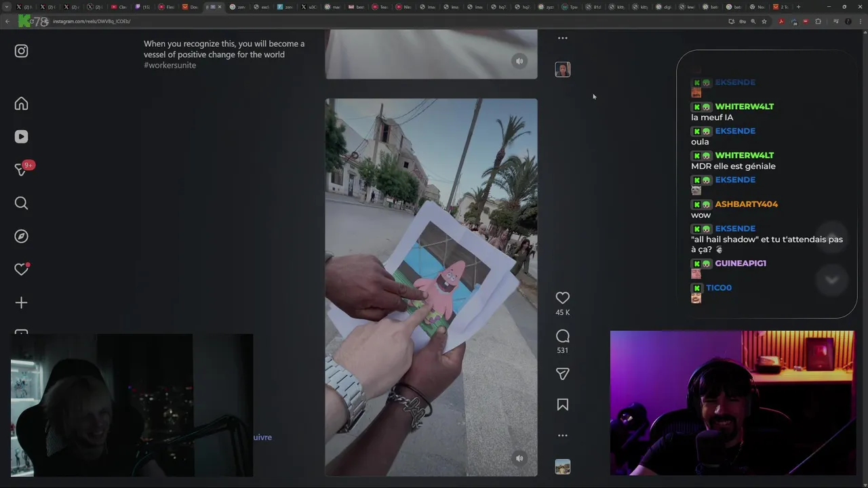The image size is (868, 488).
Task: Open reel audio thumbnail at bottom
Action: click(562, 466)
